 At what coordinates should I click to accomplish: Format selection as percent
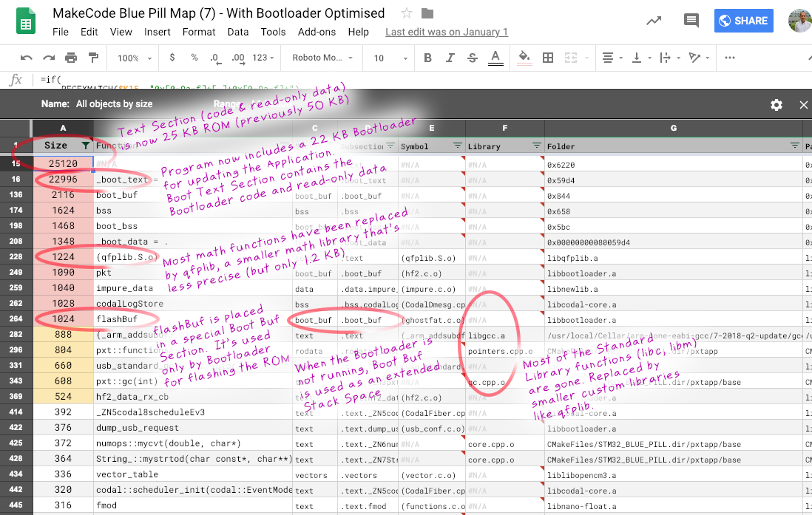(x=194, y=58)
